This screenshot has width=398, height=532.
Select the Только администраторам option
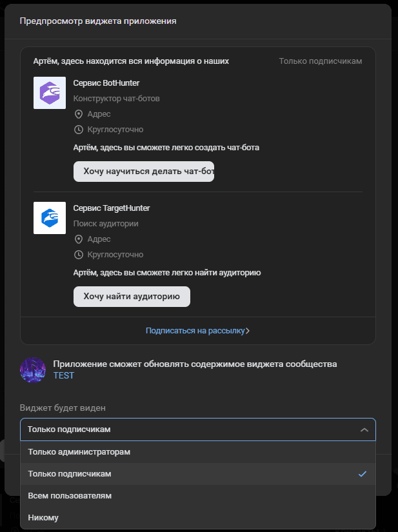(78, 452)
